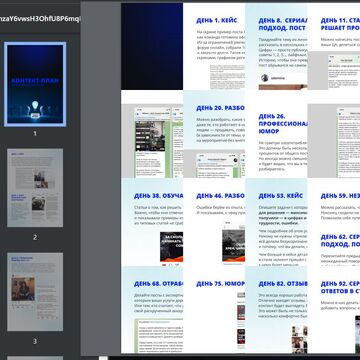The height and width of the screenshot is (360, 360).
Task: Select the ДЕНЬ 75. ЮМОР page tile
Action: click(x=214, y=310)
